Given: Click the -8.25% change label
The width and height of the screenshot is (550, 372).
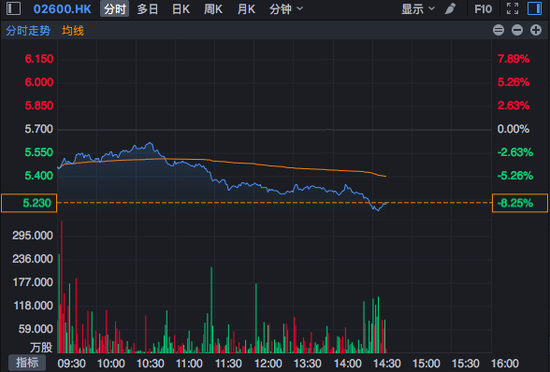Looking at the screenshot, I should [520, 203].
